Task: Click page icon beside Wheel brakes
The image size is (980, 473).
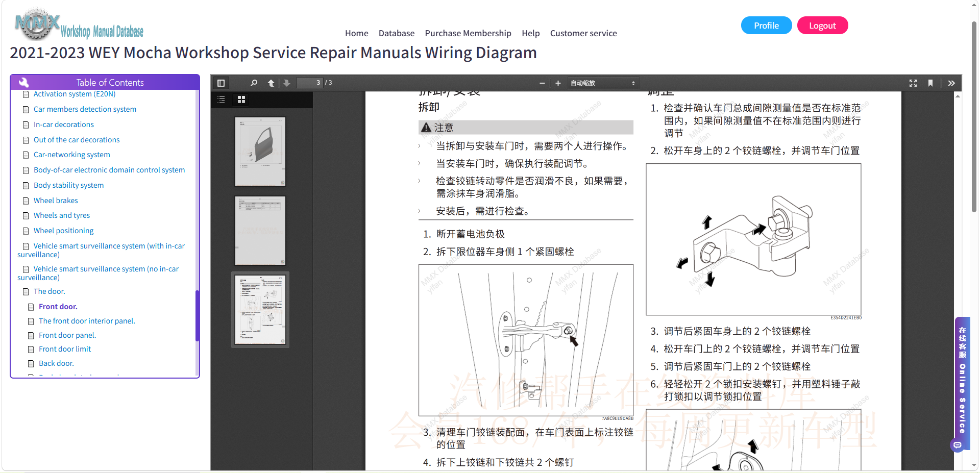Action: (26, 201)
